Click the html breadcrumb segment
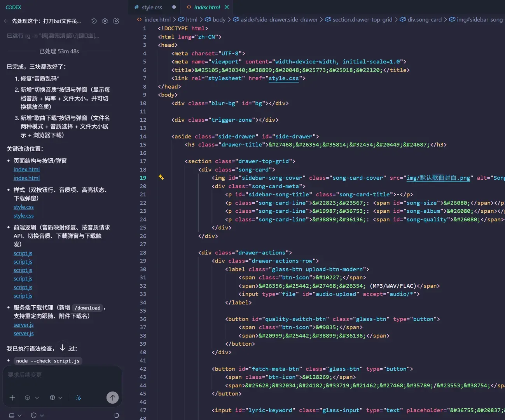This screenshot has width=505, height=420. click(x=192, y=19)
